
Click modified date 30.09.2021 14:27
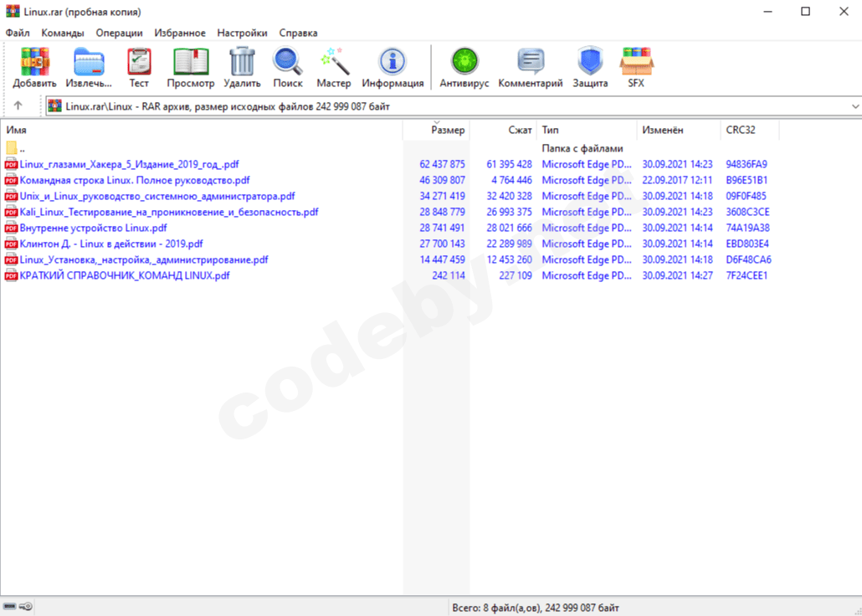(677, 275)
